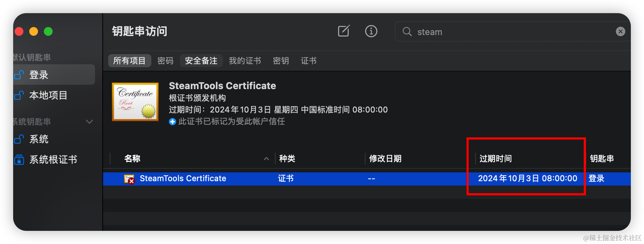Open the info button in toolbar
Image resolution: width=644 pixels, height=244 pixels.
tap(371, 31)
